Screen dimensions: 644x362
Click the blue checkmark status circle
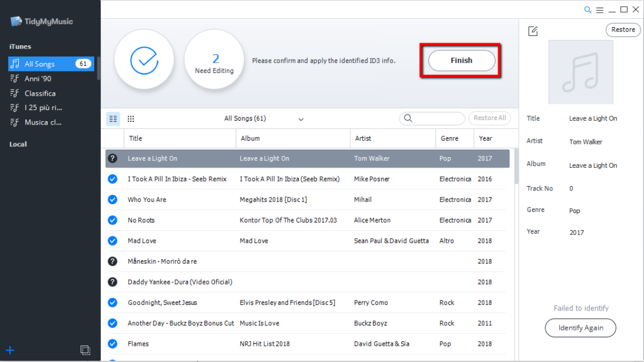[144, 60]
